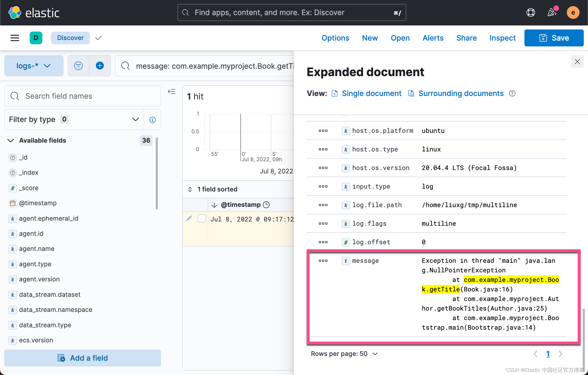
Task: Open the Options menu
Action: point(335,38)
